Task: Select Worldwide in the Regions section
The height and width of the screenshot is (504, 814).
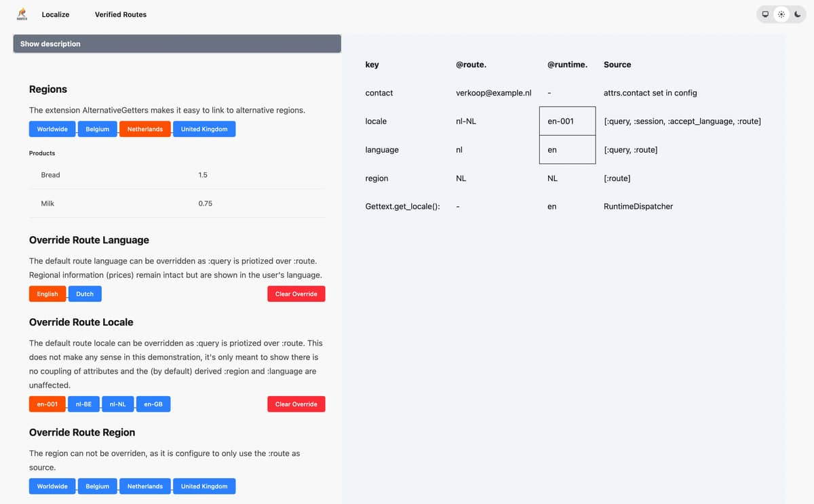Action: point(52,129)
